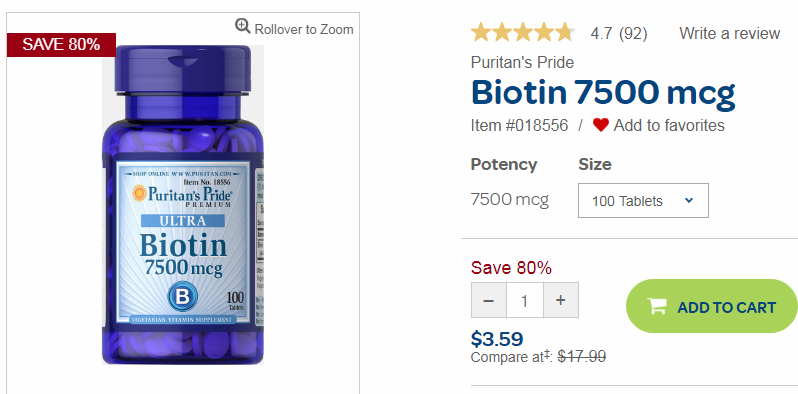The width and height of the screenshot is (798, 394).
Task: Click the shopping cart icon in button
Action: coord(657,306)
